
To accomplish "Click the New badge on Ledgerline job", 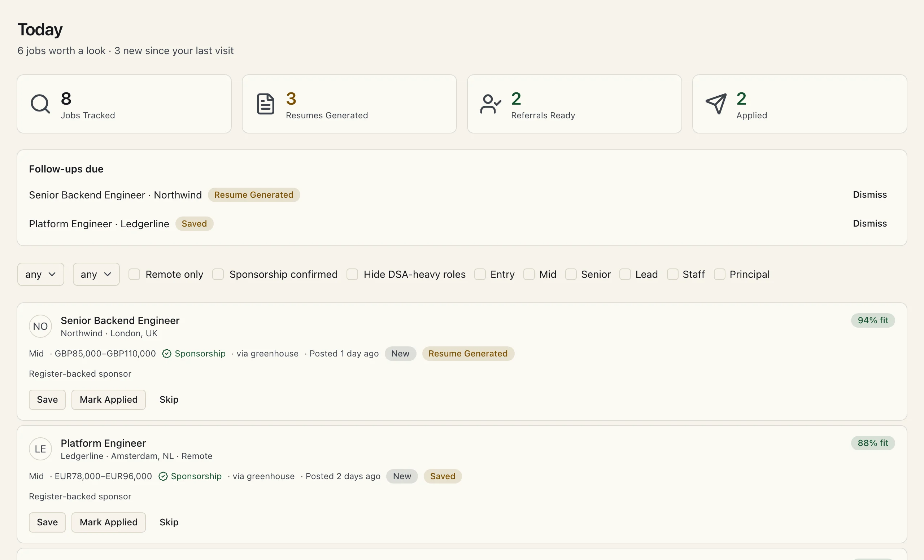I will (402, 476).
